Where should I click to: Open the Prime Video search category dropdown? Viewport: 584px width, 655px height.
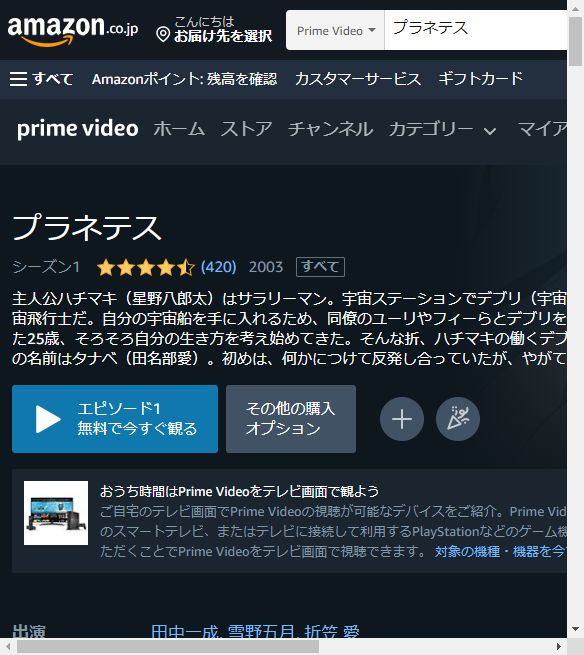[335, 30]
